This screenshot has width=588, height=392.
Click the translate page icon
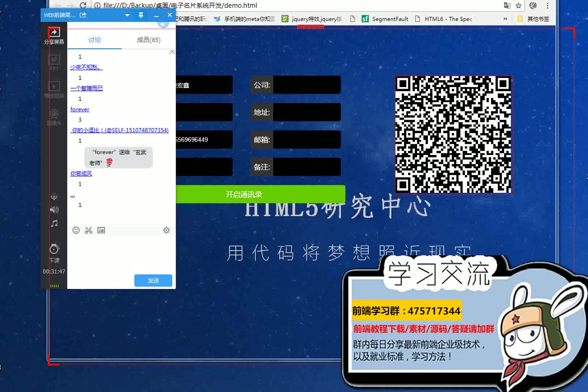(x=507, y=5)
